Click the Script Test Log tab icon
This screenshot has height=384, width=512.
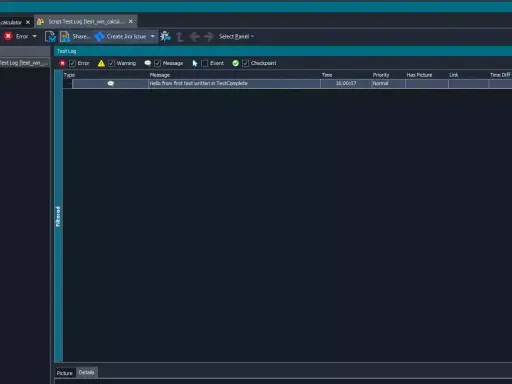[x=40, y=22]
